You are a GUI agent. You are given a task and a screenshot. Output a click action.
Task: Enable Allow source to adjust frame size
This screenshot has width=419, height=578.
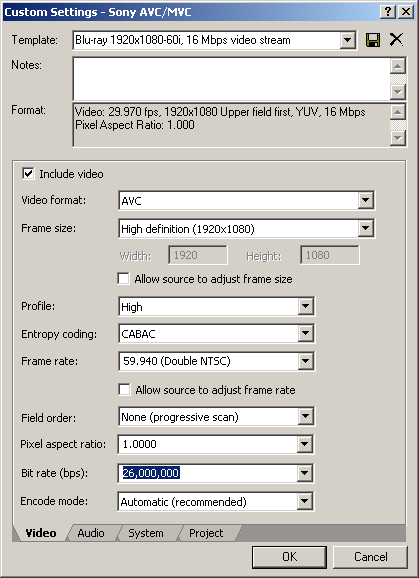[123, 279]
